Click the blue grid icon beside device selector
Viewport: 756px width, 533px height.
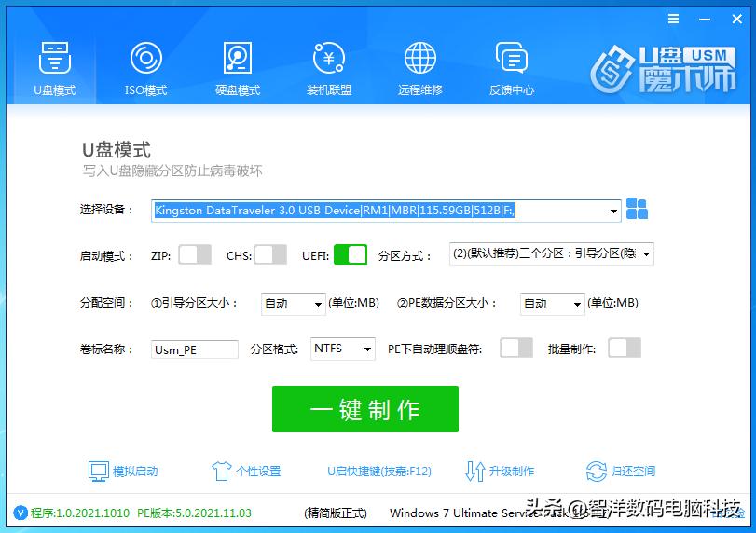tap(637, 209)
